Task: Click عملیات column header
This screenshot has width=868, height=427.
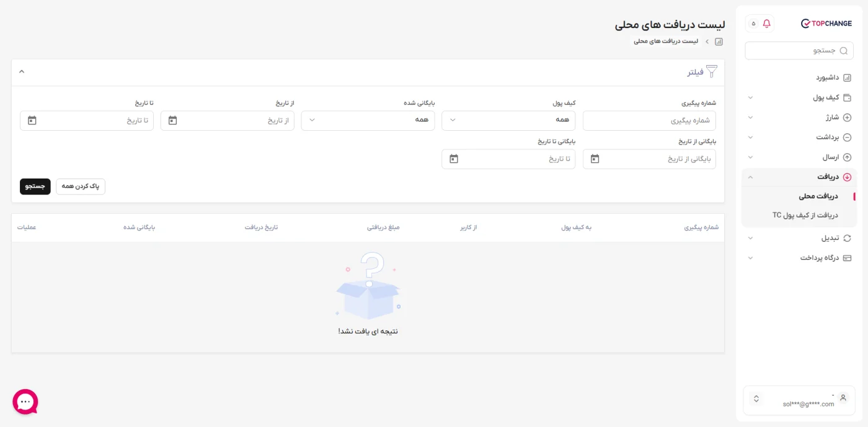Action: 27,227
